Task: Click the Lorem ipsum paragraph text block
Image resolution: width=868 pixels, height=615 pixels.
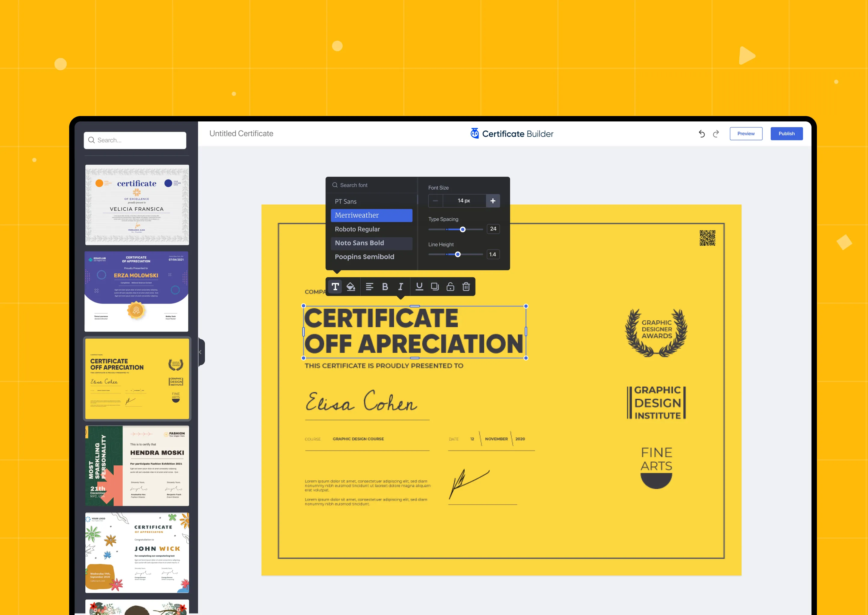Action: click(368, 492)
